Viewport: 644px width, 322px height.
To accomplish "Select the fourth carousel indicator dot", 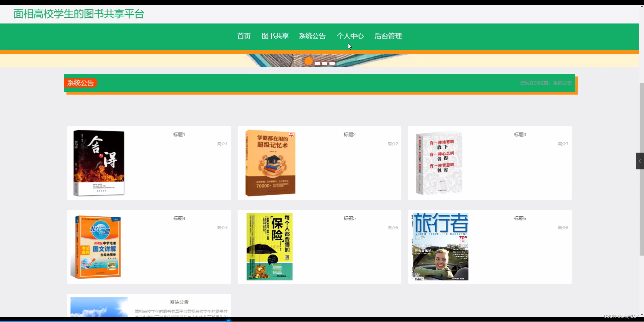I will [332, 63].
